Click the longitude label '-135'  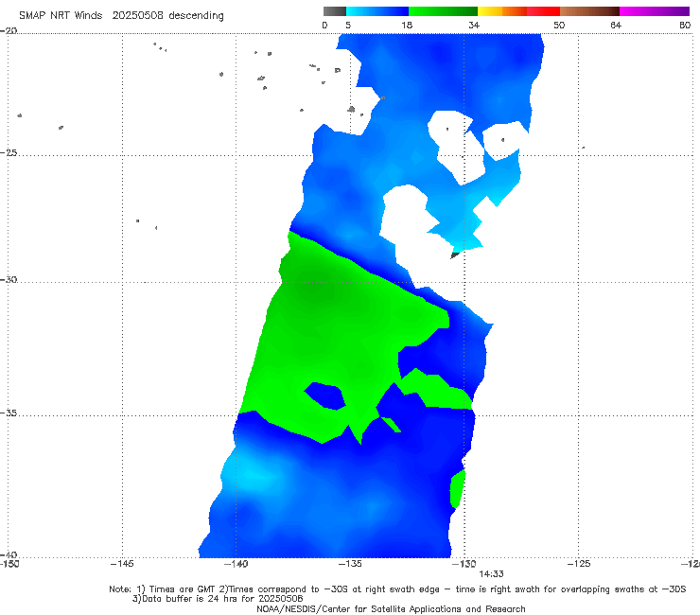[x=350, y=564]
